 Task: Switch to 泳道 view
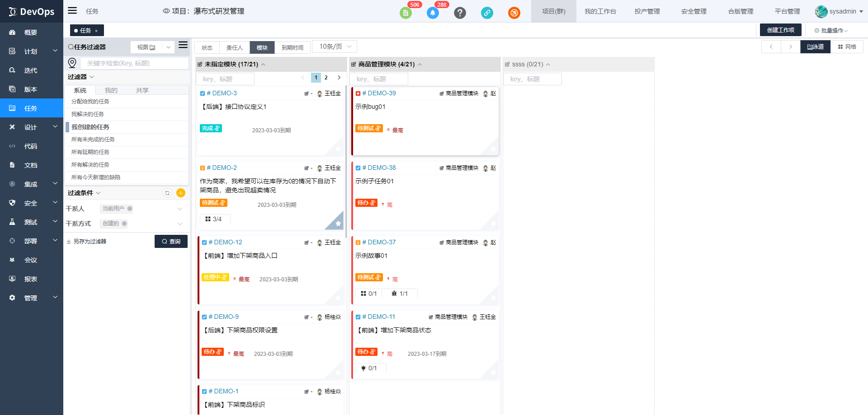pos(815,47)
